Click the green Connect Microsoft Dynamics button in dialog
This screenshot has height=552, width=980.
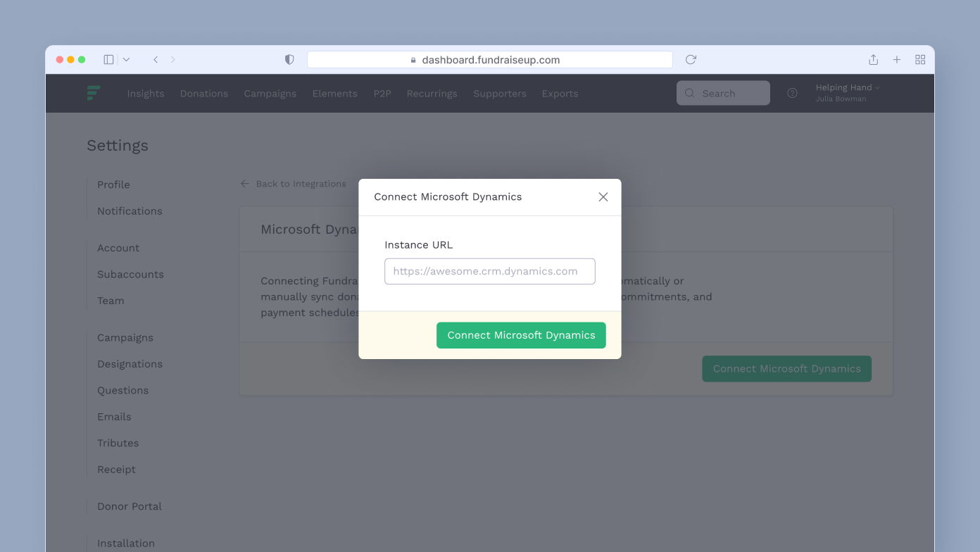(521, 335)
